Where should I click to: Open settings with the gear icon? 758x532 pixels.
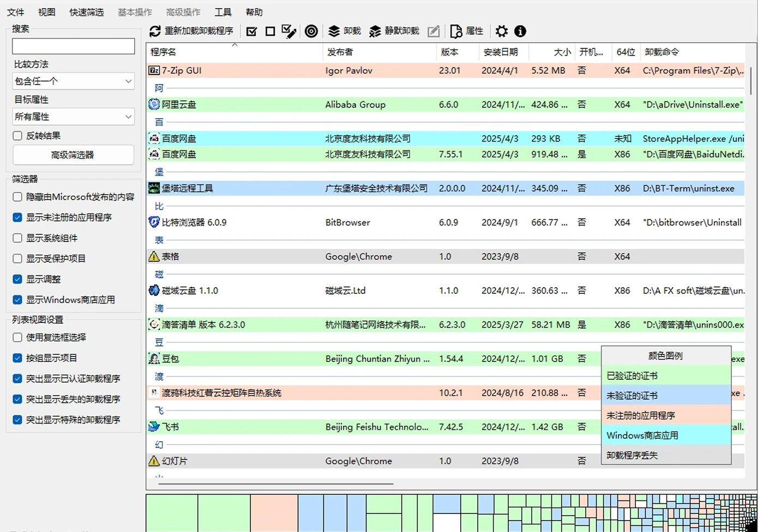[x=502, y=32]
